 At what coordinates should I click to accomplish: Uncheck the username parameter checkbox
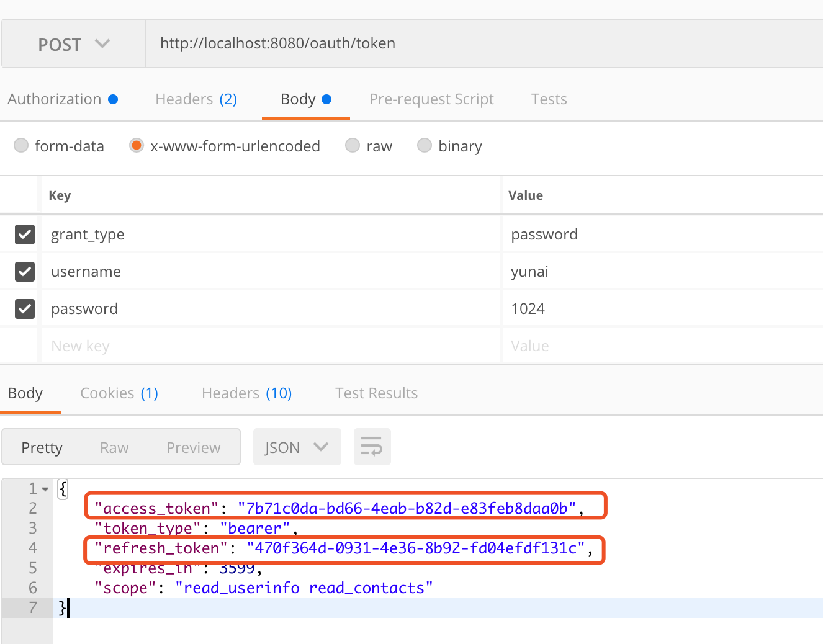pos(25,272)
